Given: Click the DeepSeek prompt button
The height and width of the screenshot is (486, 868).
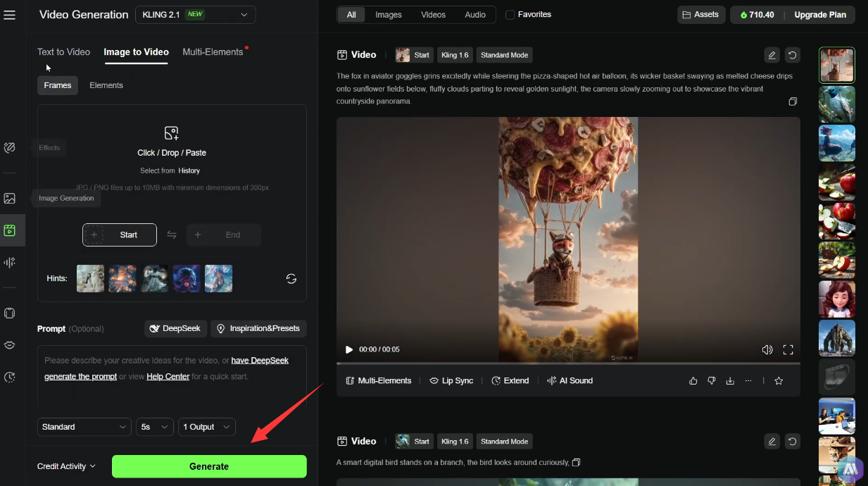Looking at the screenshot, I should (175, 328).
